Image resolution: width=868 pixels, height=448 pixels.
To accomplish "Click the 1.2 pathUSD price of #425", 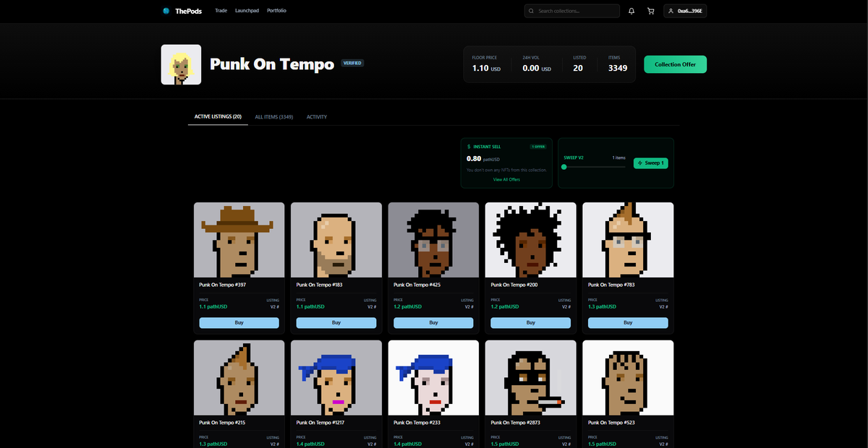I will pyautogui.click(x=408, y=306).
